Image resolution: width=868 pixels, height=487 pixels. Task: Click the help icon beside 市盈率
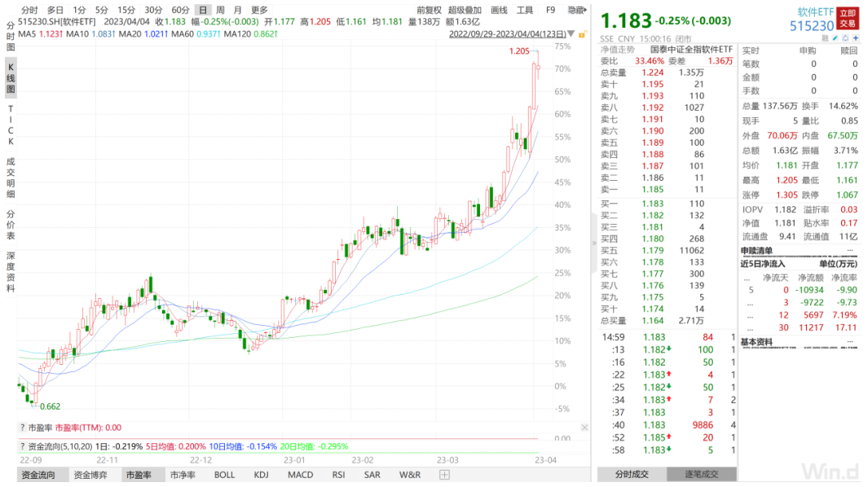tap(22, 428)
